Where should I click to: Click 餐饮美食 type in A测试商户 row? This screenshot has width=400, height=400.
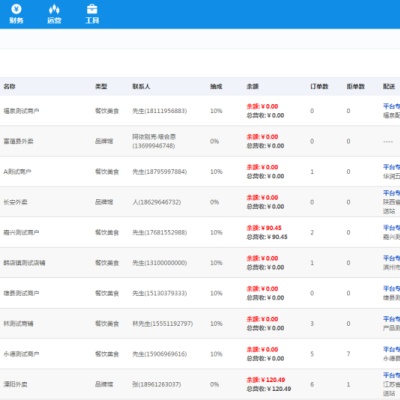[107, 172]
